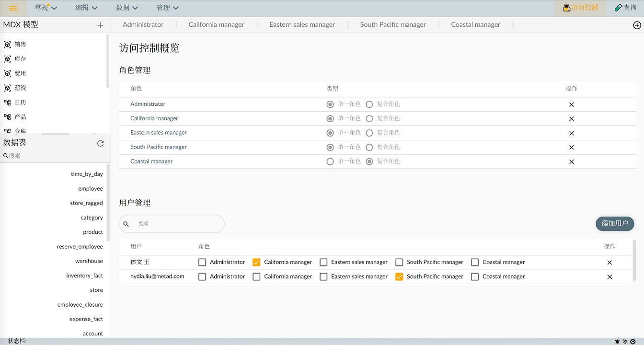Viewport: 644px width, 345px height.
Task: Expand the 常规 dropdown menu
Action: tap(46, 8)
